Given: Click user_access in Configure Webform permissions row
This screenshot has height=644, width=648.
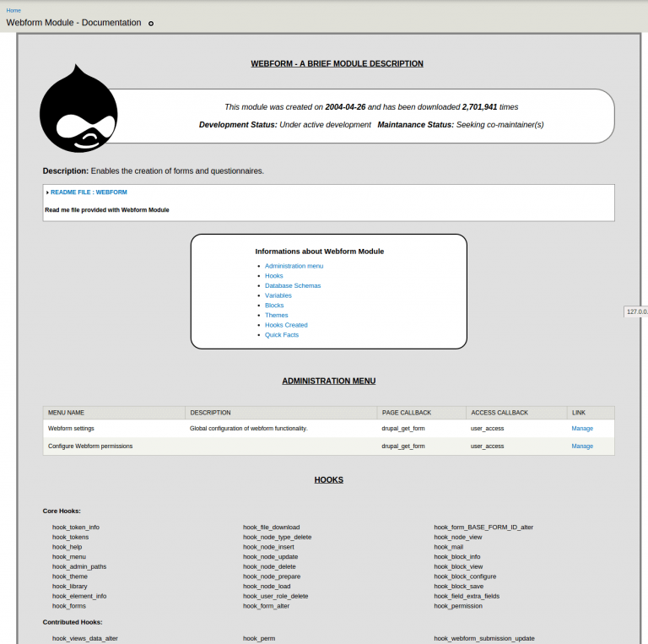Looking at the screenshot, I should pyautogui.click(x=487, y=446).
